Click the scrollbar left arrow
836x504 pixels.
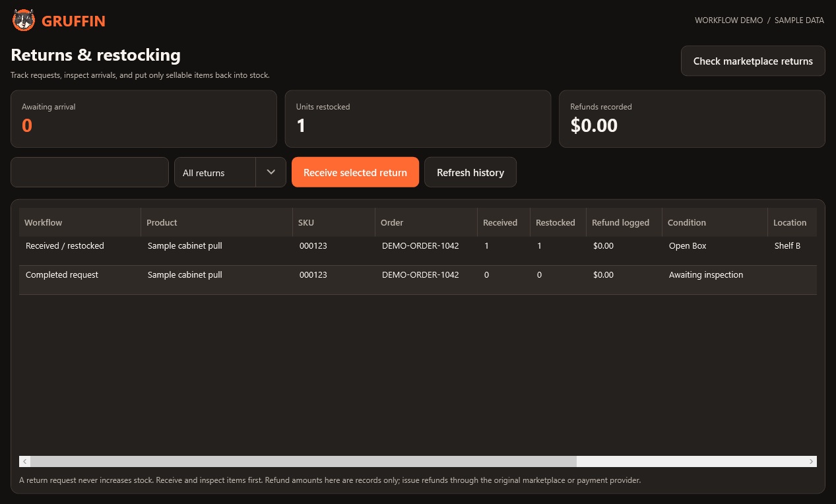[24, 461]
